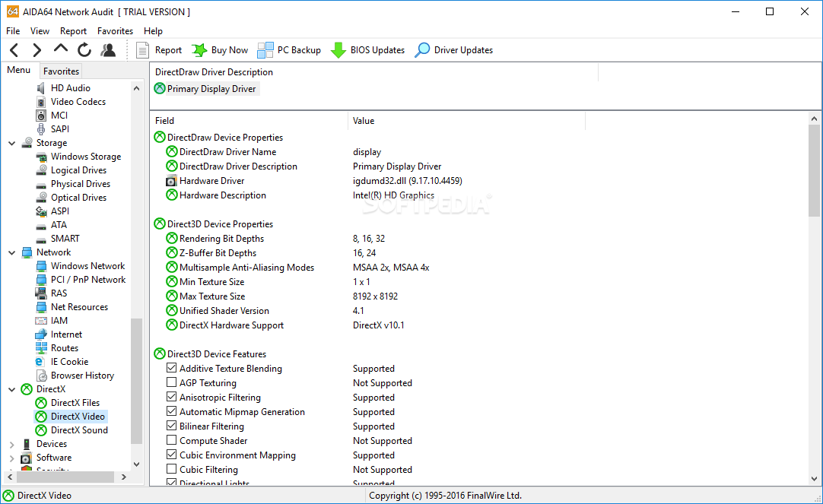Expand the Software tree node
This screenshot has height=504, width=823.
coord(12,458)
